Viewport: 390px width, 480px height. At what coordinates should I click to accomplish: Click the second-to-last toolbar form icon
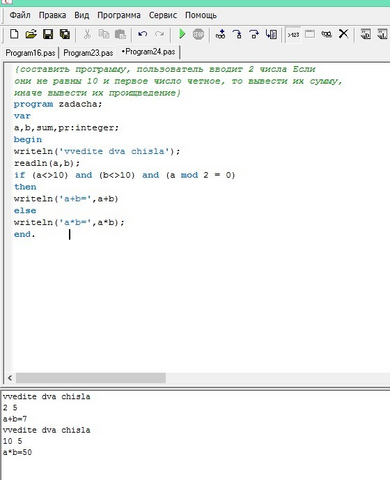point(366,34)
